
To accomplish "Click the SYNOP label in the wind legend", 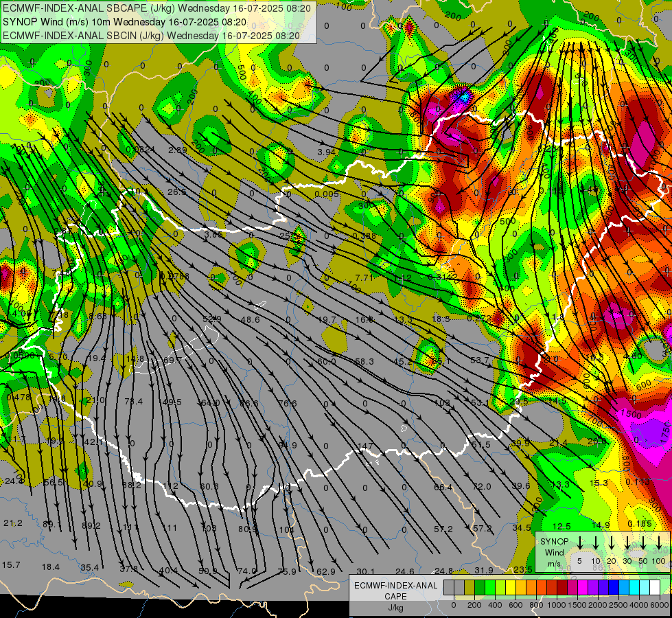I will point(554,541).
